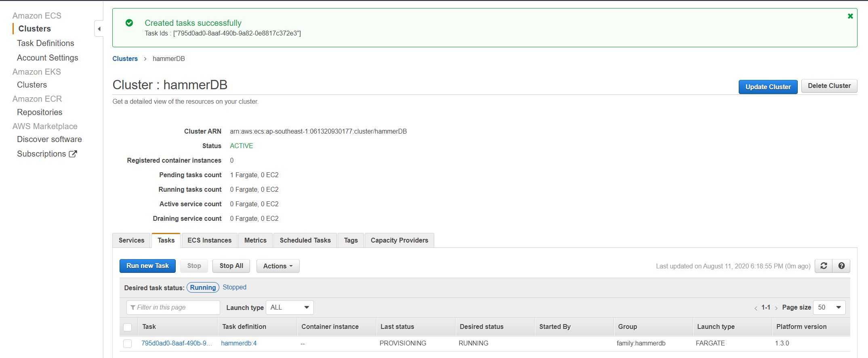Open Subscriptions external link
Image resolution: width=868 pixels, height=358 pixels.
click(46, 154)
